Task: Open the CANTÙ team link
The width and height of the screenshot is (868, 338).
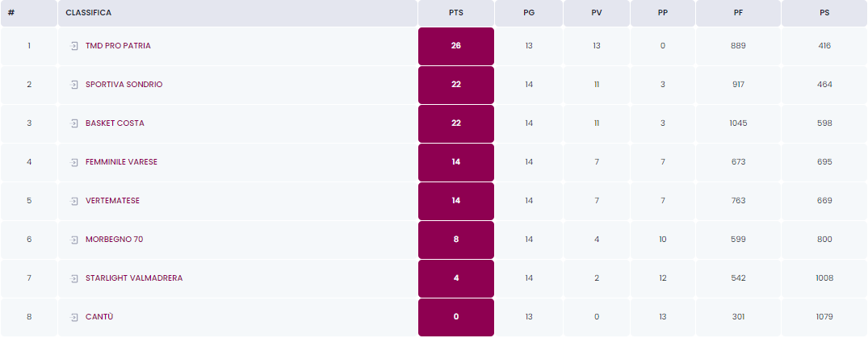Action: coord(99,317)
